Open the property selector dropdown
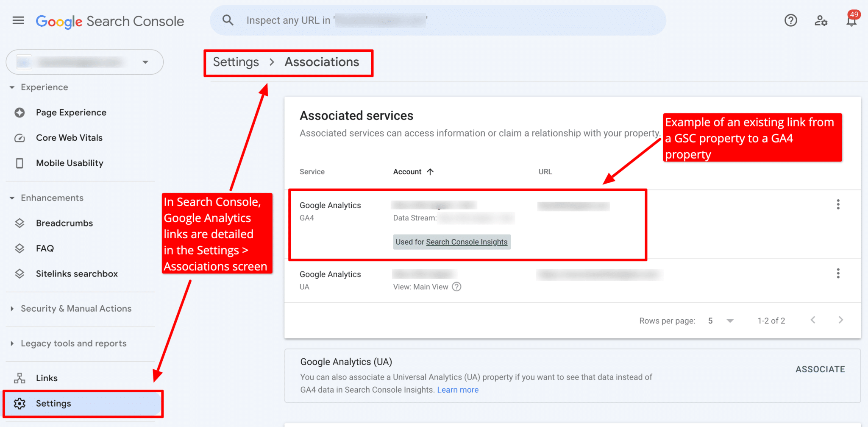This screenshot has height=427, width=868. click(145, 62)
